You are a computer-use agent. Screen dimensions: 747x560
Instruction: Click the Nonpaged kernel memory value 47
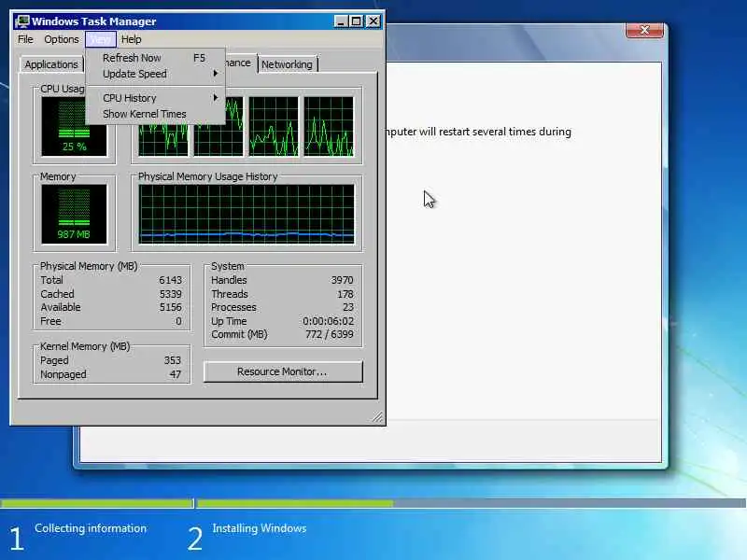[176, 374]
